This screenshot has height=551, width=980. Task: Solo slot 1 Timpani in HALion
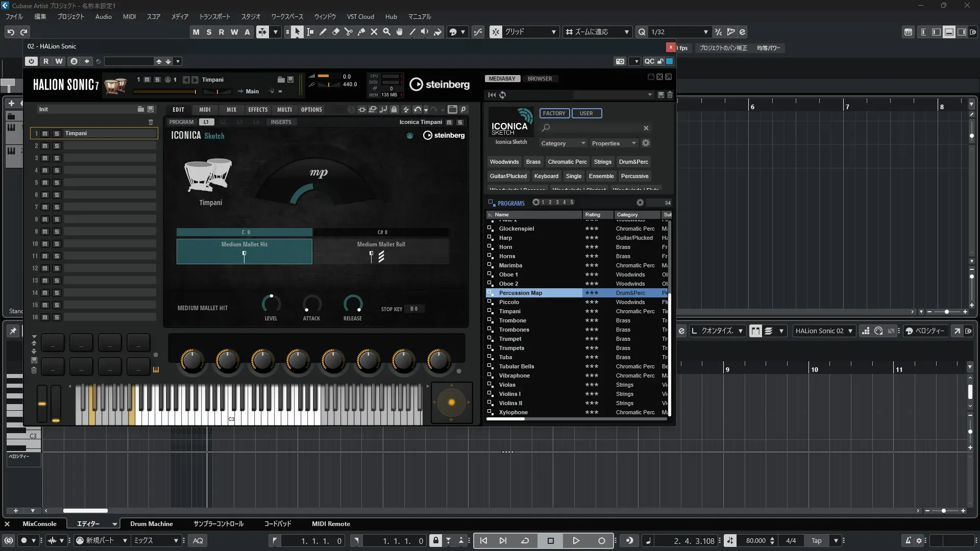pyautogui.click(x=57, y=134)
